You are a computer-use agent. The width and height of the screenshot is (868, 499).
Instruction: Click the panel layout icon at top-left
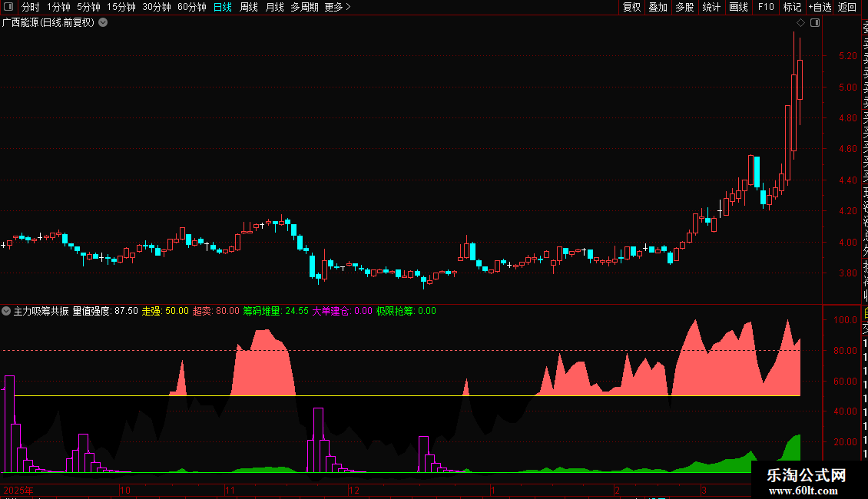pyautogui.click(x=8, y=7)
